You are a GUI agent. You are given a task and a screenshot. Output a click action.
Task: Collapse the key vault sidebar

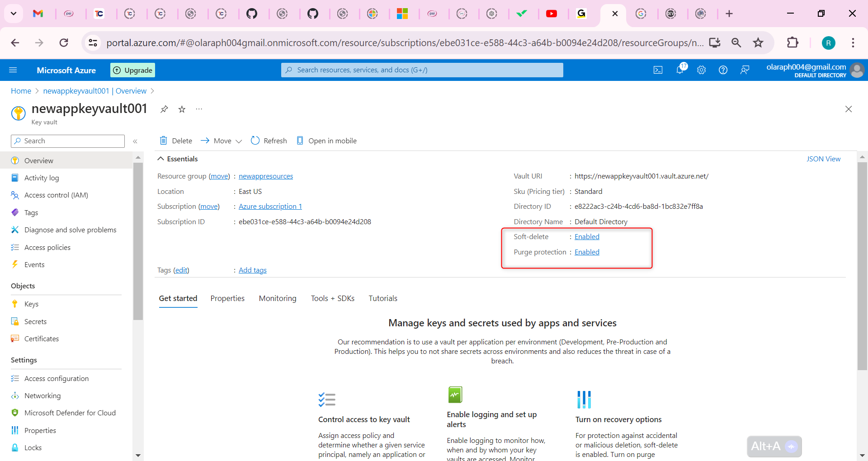(x=135, y=141)
